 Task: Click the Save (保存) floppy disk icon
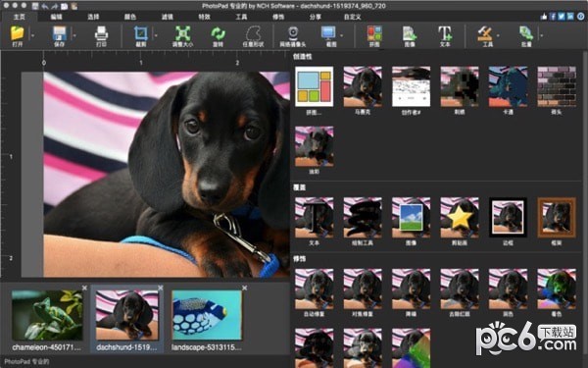[x=60, y=33]
